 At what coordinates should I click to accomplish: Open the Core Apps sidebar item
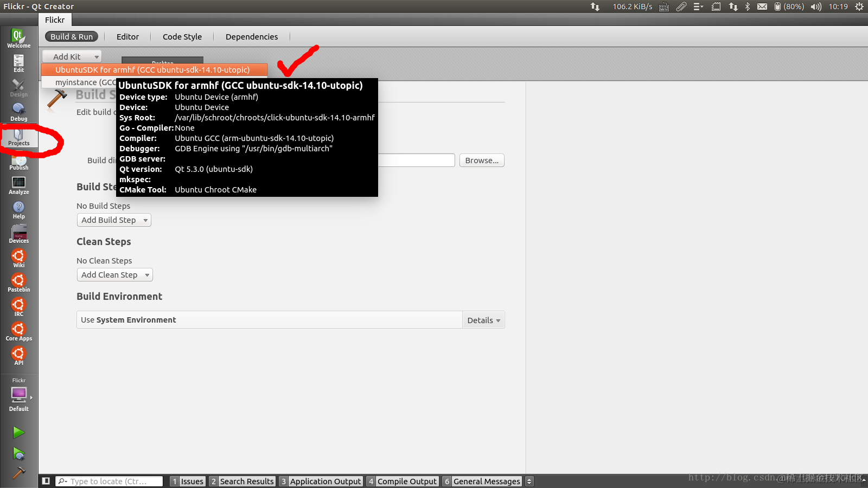point(18,331)
